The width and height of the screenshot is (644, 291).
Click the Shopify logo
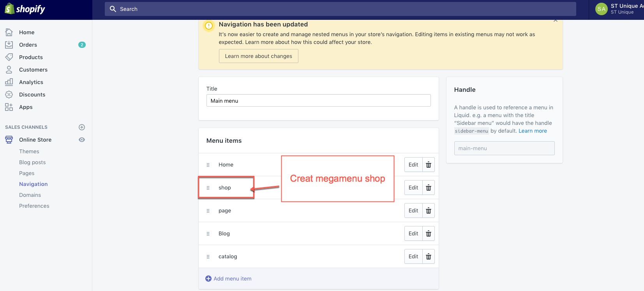[25, 9]
